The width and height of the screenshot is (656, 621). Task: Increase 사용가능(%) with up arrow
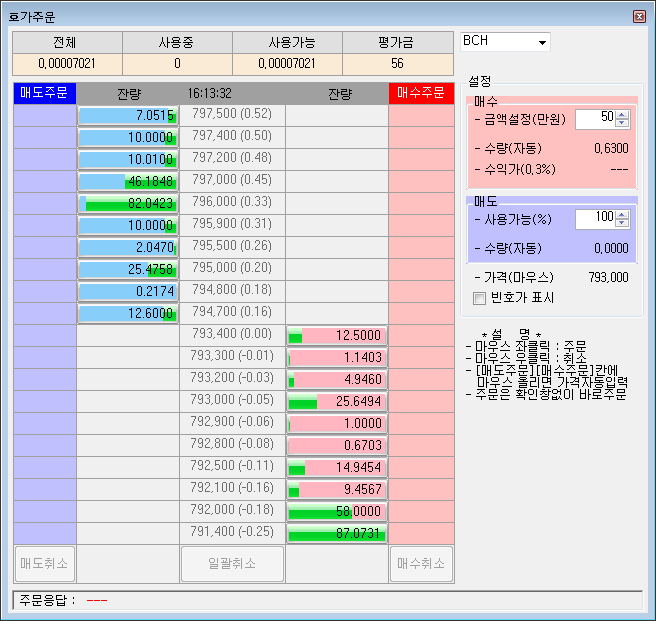click(x=622, y=216)
